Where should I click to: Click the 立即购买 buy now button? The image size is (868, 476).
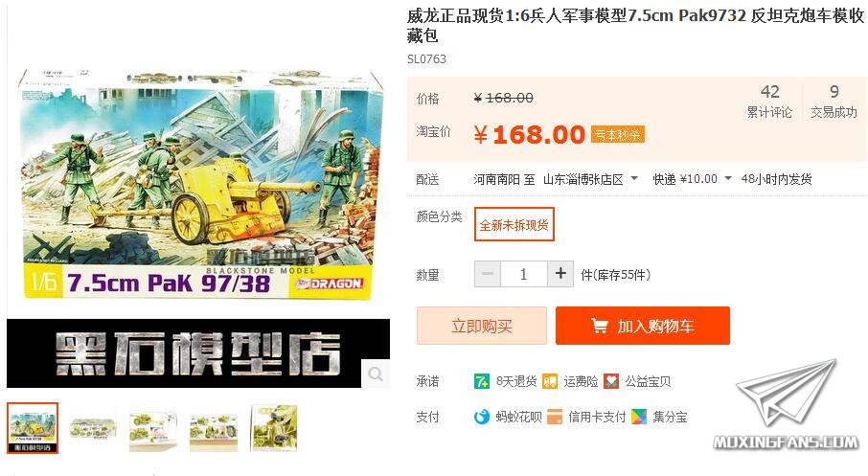pyautogui.click(x=482, y=326)
